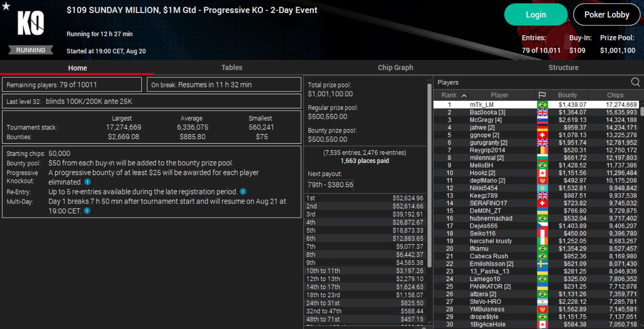The height and width of the screenshot is (329, 644).
Task: Click the Swiss flag beside SERAFINO17
Action: coord(542,203)
